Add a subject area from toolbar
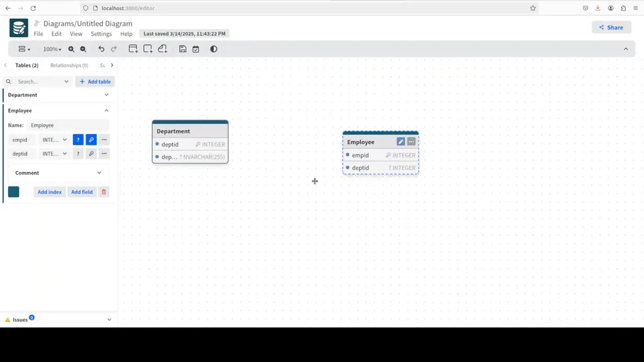 click(x=148, y=49)
